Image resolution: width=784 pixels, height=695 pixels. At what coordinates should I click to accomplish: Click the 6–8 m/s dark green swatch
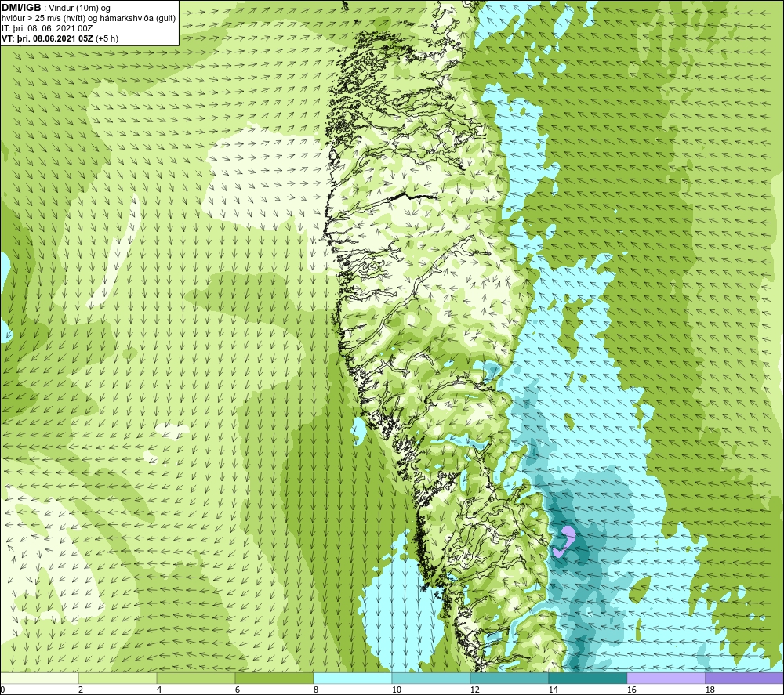pyautogui.click(x=274, y=678)
